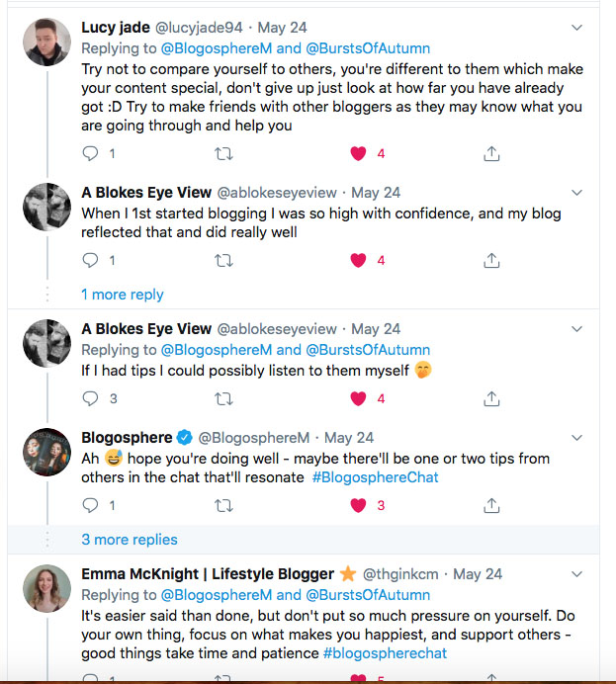616x684 pixels.
Task: Unlike Lucy jade's tweet heart
Action: point(359,153)
